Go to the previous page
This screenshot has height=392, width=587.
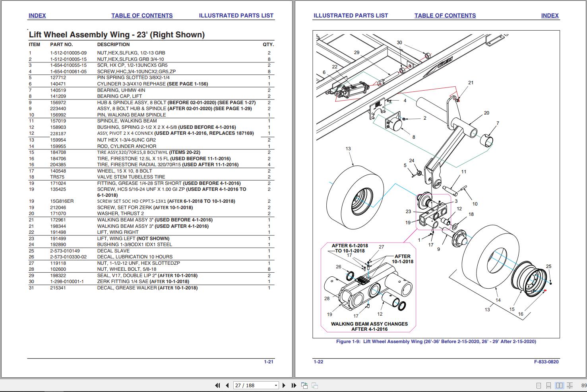(227, 385)
